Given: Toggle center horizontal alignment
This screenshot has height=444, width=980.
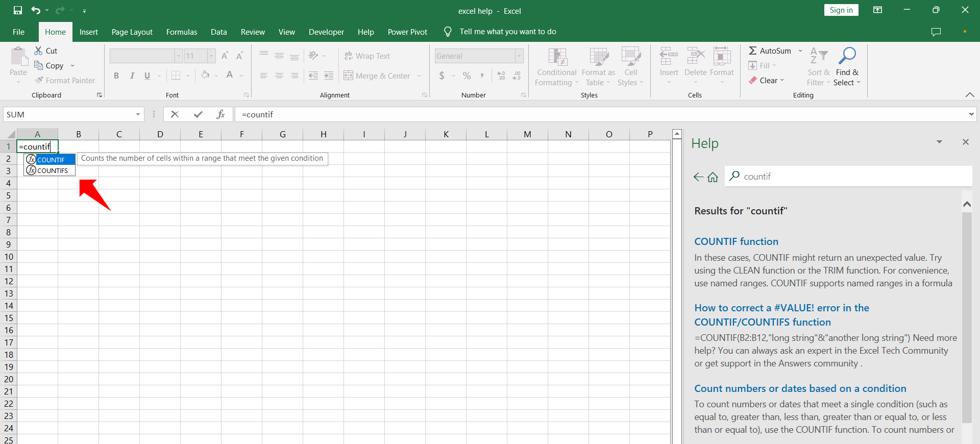Looking at the screenshot, I should pyautogui.click(x=279, y=76).
